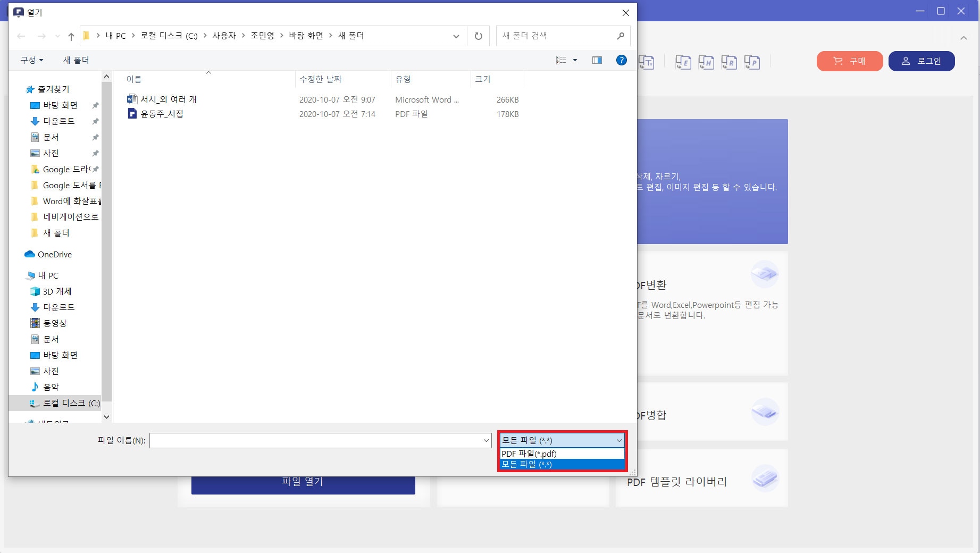980x553 pixels.
Task: Change view layout icon
Action: 561,60
